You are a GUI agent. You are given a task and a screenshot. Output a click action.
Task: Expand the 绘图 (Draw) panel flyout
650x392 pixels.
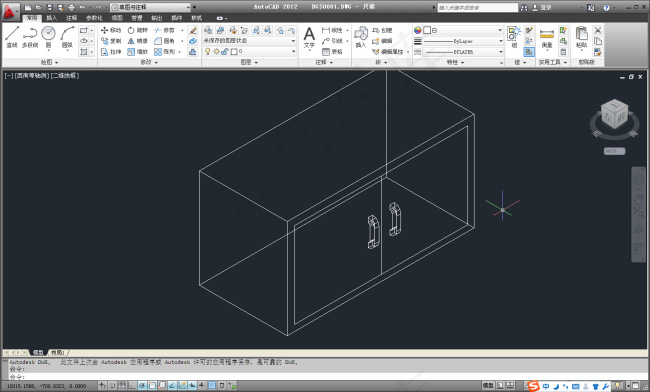pyautogui.click(x=49, y=62)
